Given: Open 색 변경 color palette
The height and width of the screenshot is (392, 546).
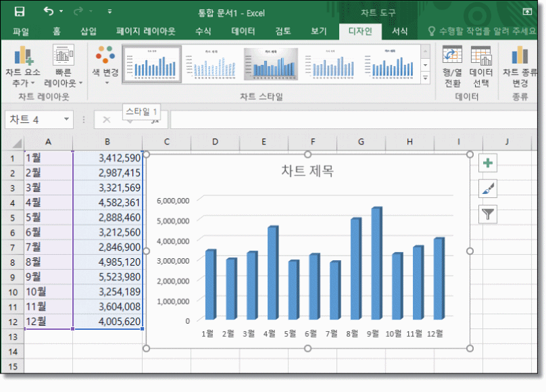Looking at the screenshot, I should pos(105,66).
